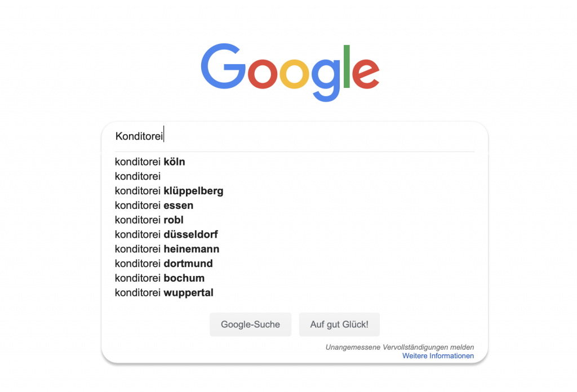Screen dimensions: 577x392
Task: Click the Konditorei search input field
Action: click(294, 136)
